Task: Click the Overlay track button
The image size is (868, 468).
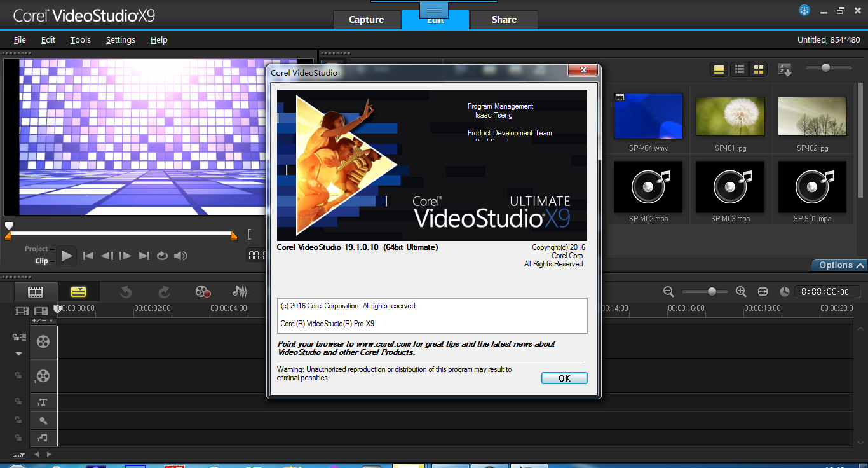Action: (43, 375)
